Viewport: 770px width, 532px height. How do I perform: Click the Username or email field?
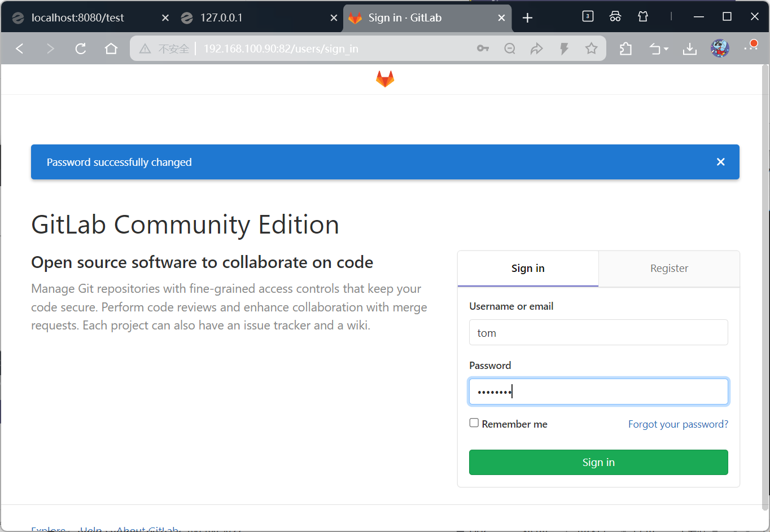click(598, 332)
